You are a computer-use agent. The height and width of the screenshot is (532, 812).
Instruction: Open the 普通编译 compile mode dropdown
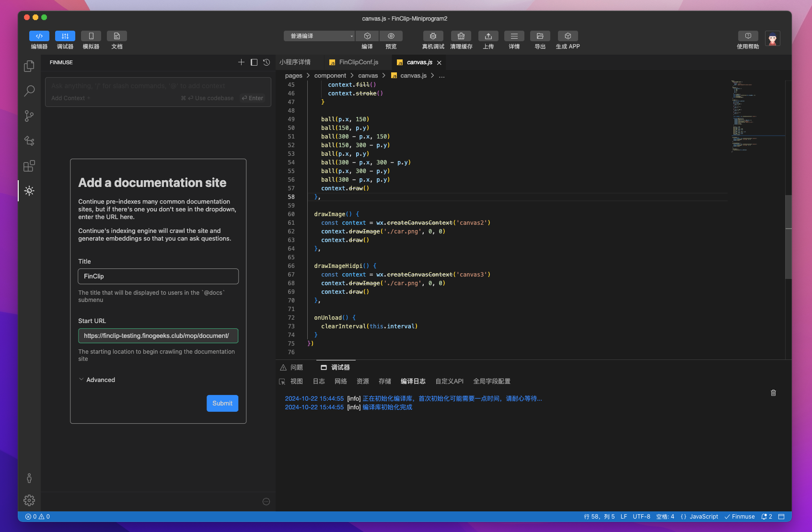tap(319, 36)
